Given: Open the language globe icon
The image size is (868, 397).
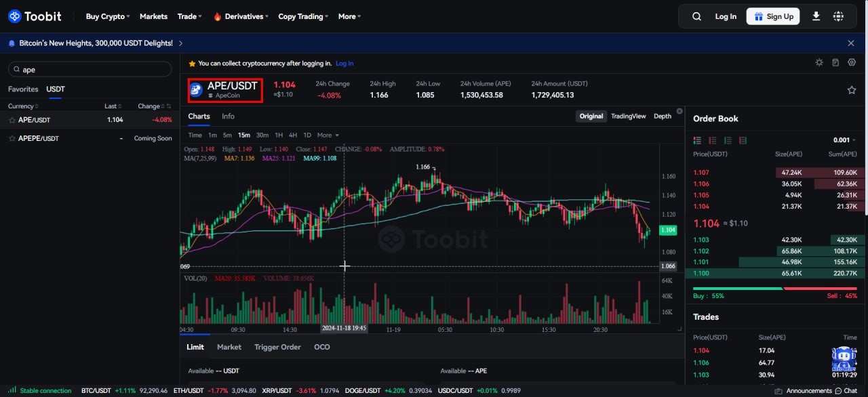Looking at the screenshot, I should pyautogui.click(x=838, y=16).
